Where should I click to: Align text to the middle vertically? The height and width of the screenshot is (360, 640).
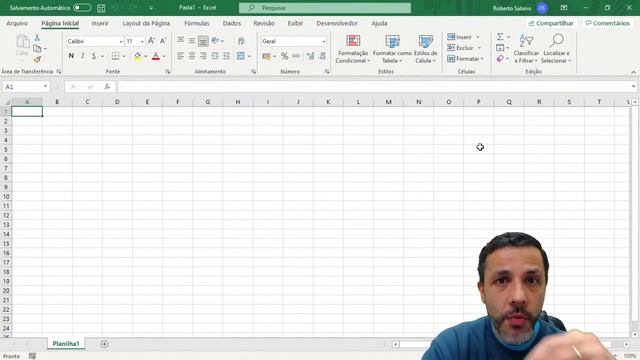191,40
